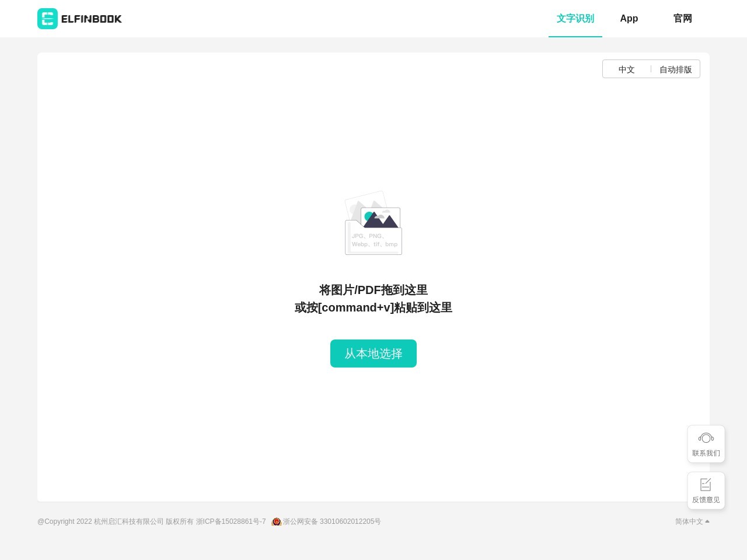Click the 联系我们 text label

(x=706, y=453)
